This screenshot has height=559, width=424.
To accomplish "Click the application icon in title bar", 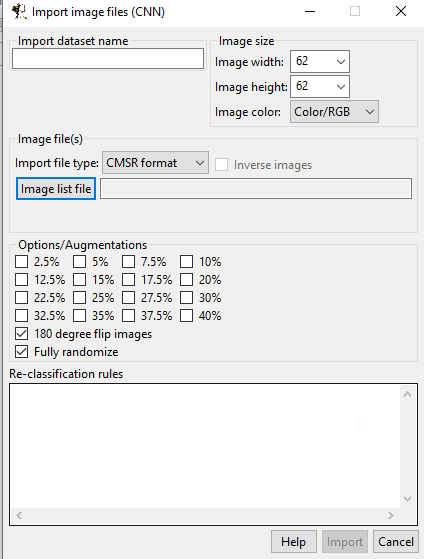I will (x=19, y=12).
